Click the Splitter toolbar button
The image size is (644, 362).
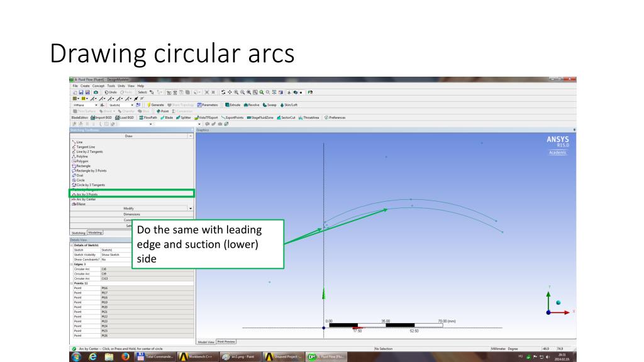pos(184,118)
